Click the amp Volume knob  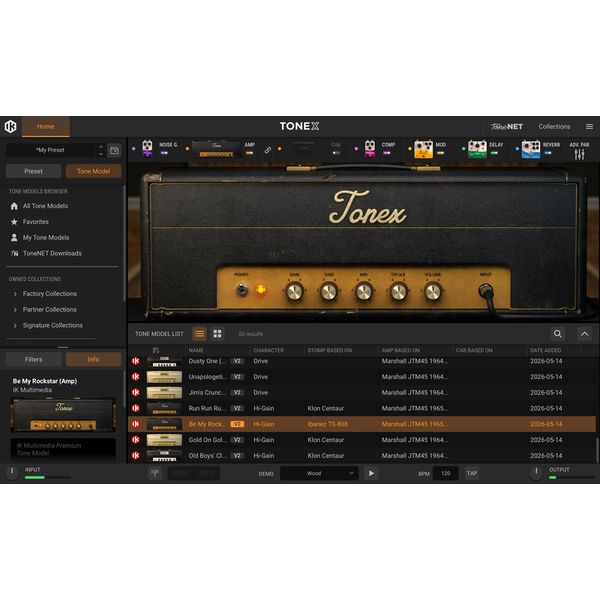[x=433, y=292]
